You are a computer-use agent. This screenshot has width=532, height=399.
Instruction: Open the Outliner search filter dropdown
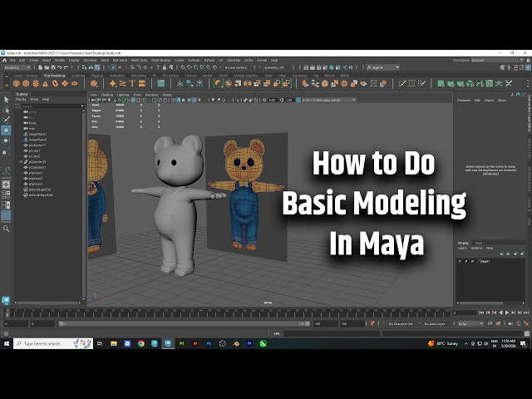(82, 106)
